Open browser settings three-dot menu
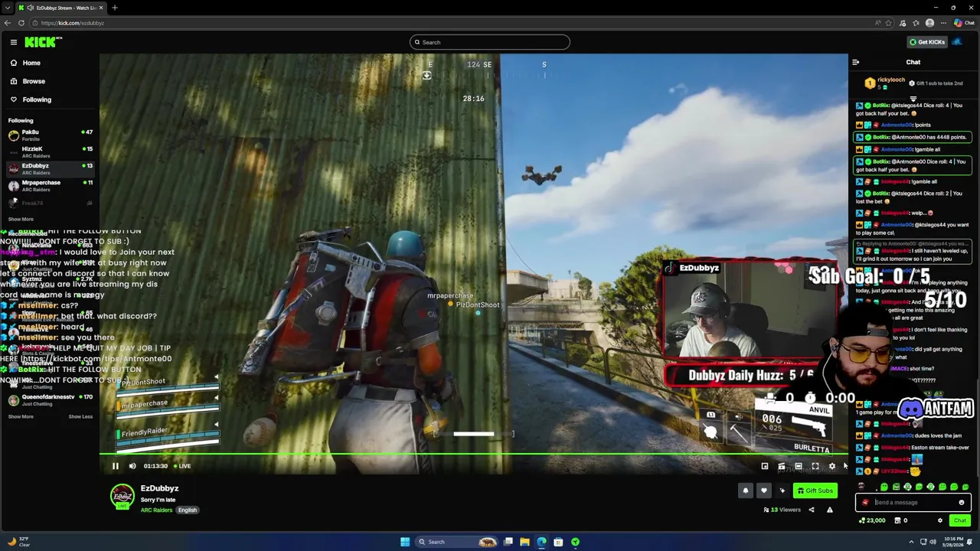This screenshot has height=551, width=980. tap(943, 23)
